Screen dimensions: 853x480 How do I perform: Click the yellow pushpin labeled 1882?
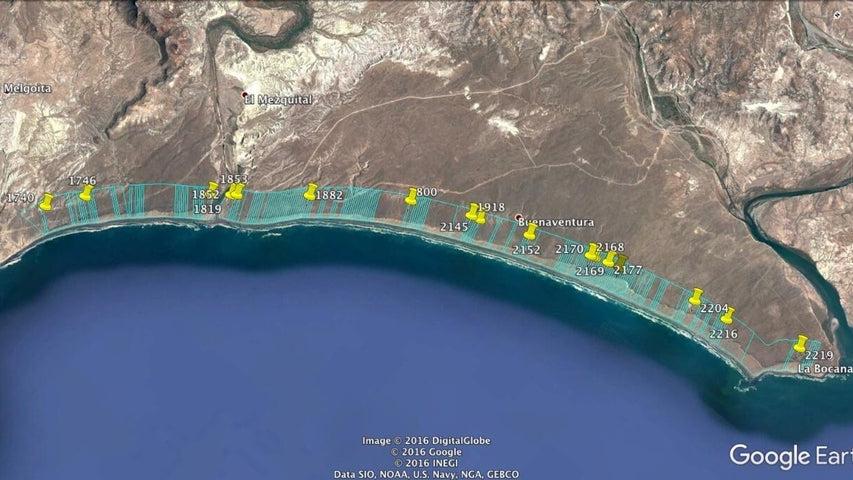tap(311, 190)
